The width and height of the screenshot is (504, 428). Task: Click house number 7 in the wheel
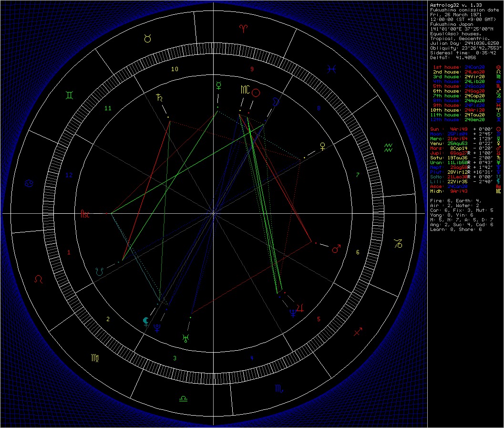click(358, 175)
